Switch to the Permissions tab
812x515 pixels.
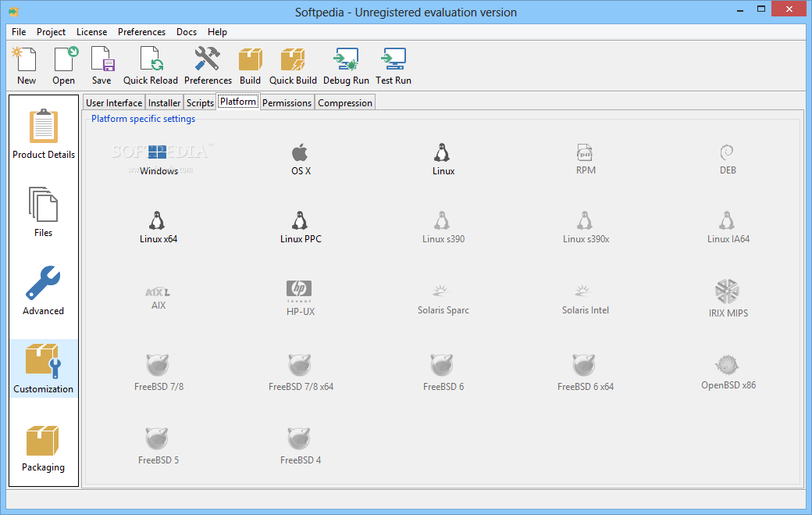pyautogui.click(x=287, y=102)
